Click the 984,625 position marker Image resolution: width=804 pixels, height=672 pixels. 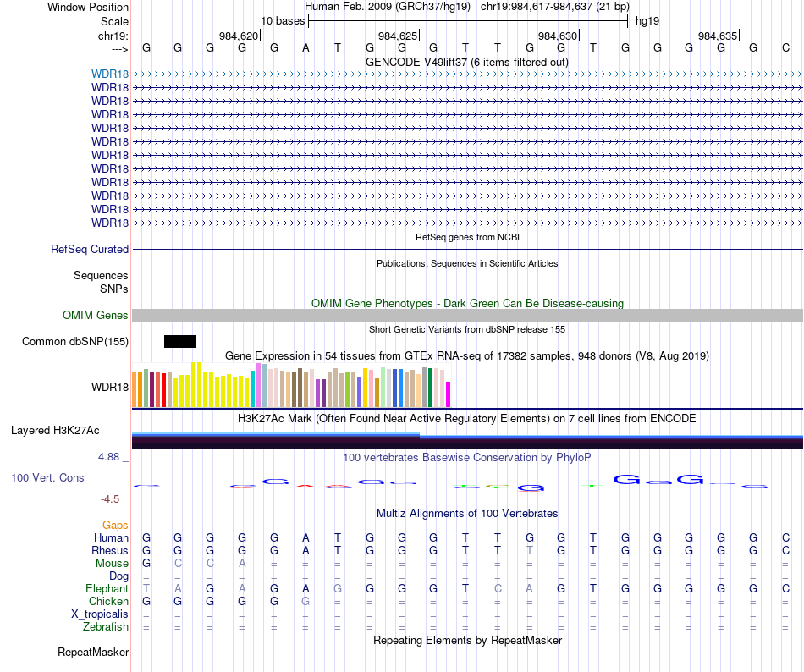click(398, 36)
